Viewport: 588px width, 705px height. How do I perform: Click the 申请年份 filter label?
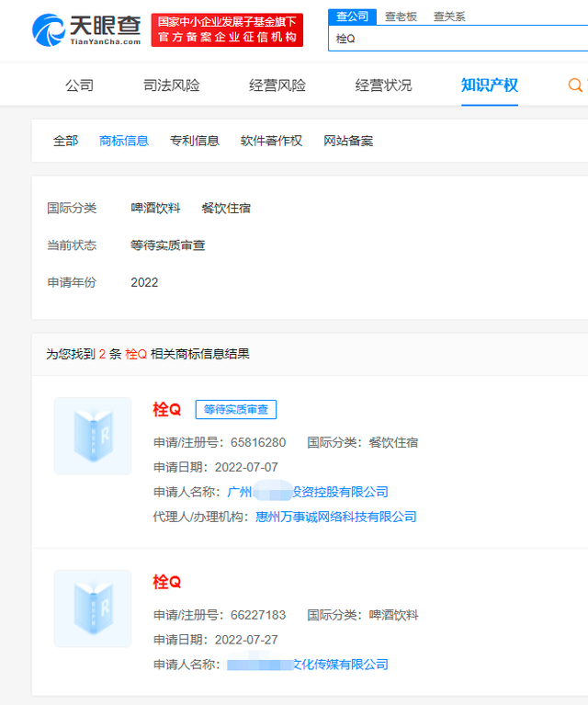[72, 282]
